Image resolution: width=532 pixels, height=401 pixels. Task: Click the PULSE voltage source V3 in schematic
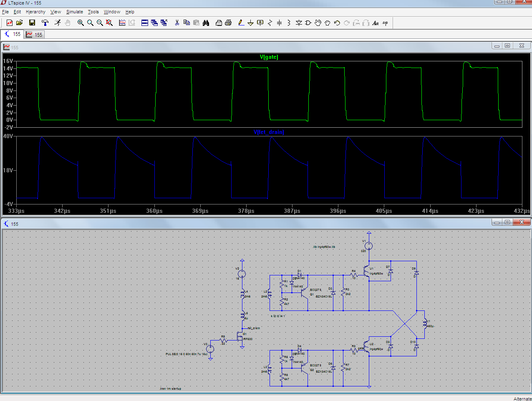tap(210, 348)
